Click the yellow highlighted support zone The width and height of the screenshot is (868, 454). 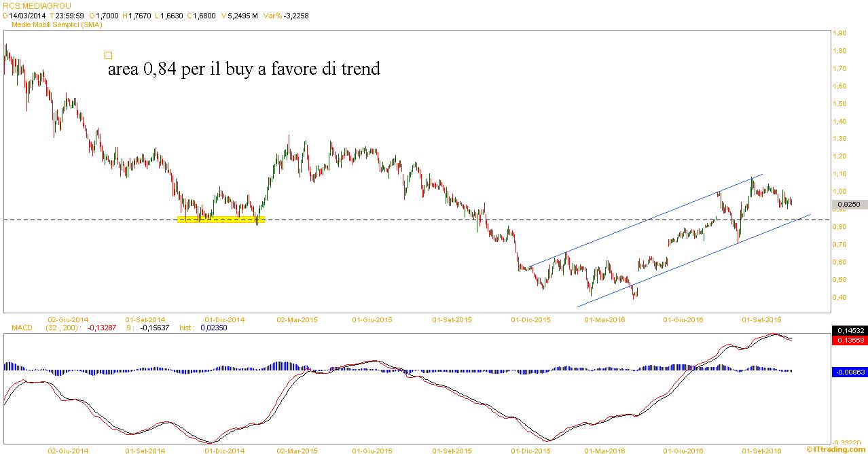[x=220, y=219]
